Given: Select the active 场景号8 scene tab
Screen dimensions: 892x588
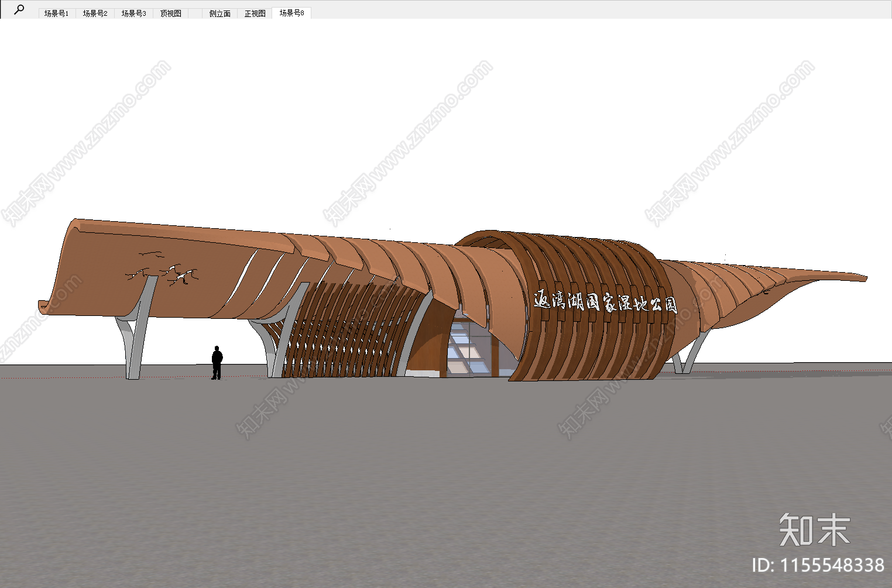Looking at the screenshot, I should [x=291, y=13].
